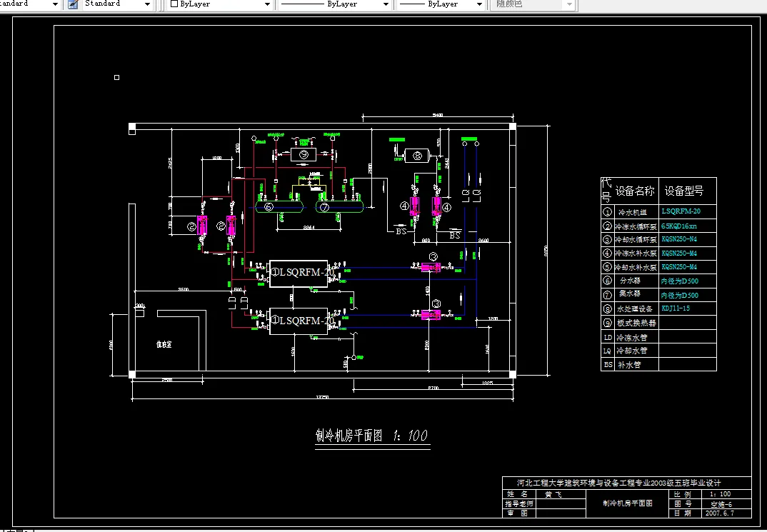The height and width of the screenshot is (532, 767).
Task: Click the 冷却水补水泵 table cell
Action: click(636, 268)
